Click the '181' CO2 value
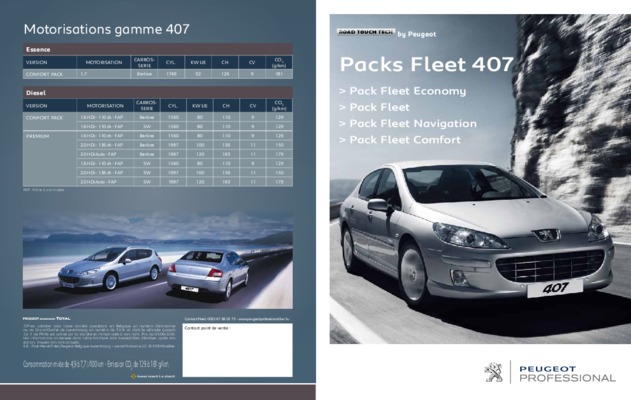The width and height of the screenshot is (631, 400). pyautogui.click(x=279, y=74)
